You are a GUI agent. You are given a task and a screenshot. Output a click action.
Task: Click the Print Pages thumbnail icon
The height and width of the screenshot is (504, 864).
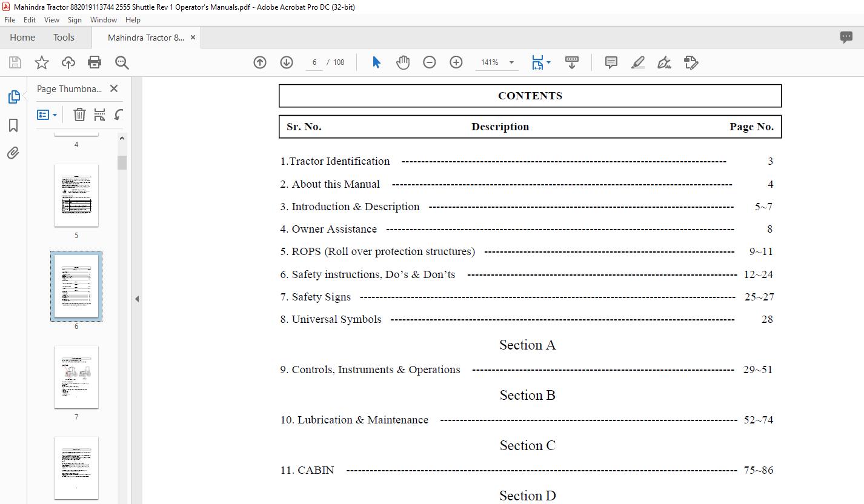100,114
